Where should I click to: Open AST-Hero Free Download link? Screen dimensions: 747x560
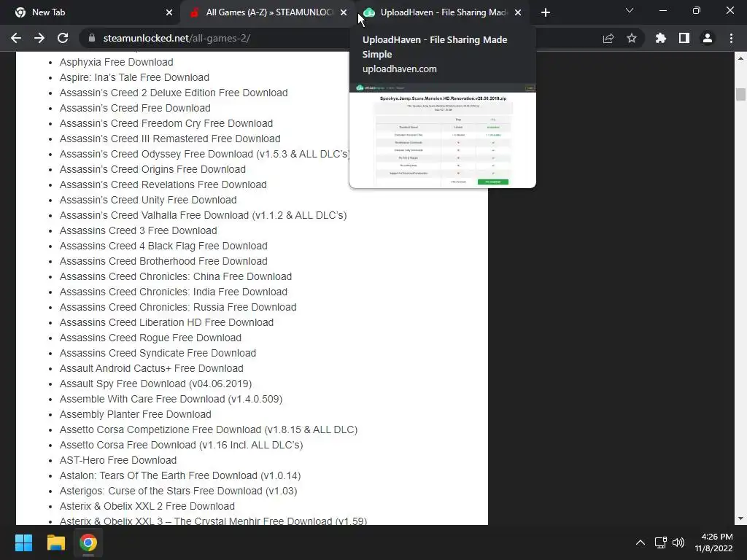point(118,460)
